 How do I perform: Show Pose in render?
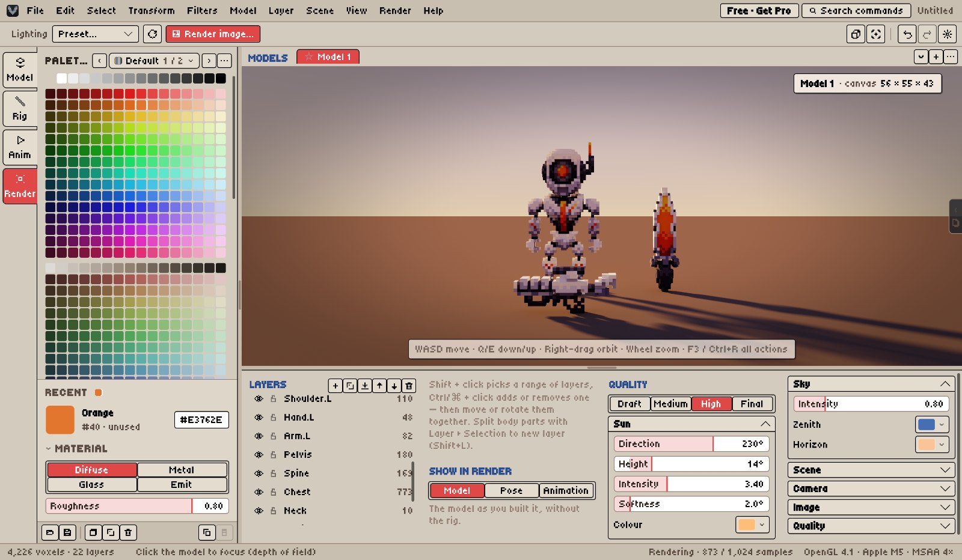512,491
